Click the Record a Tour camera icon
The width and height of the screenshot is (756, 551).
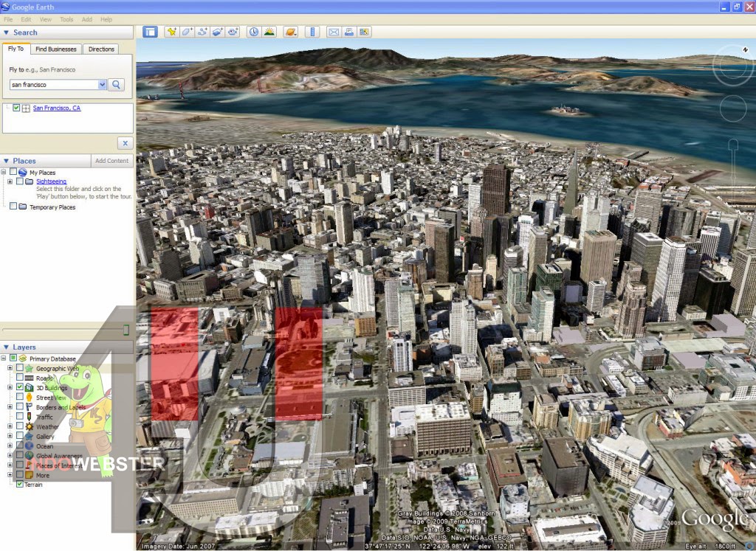[233, 32]
